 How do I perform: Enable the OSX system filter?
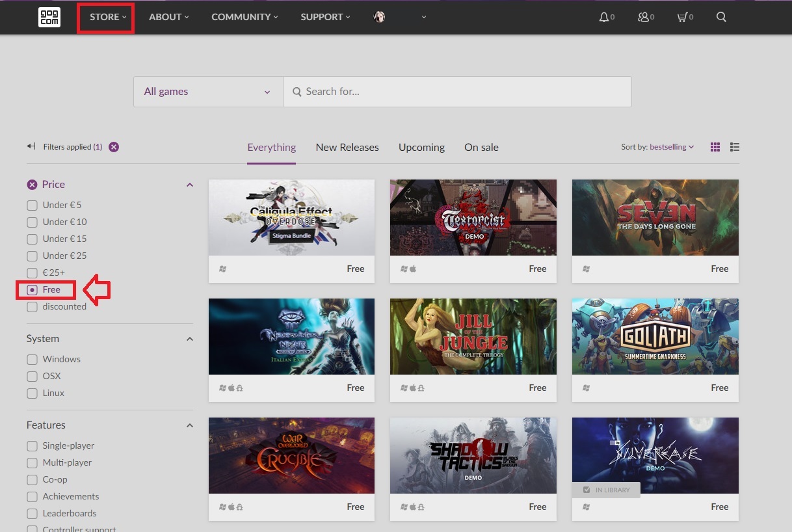pos(32,377)
